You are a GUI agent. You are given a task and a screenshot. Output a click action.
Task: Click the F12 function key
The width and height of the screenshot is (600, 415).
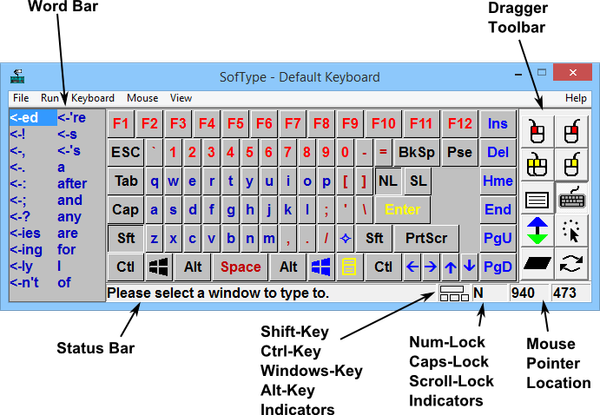click(460, 124)
